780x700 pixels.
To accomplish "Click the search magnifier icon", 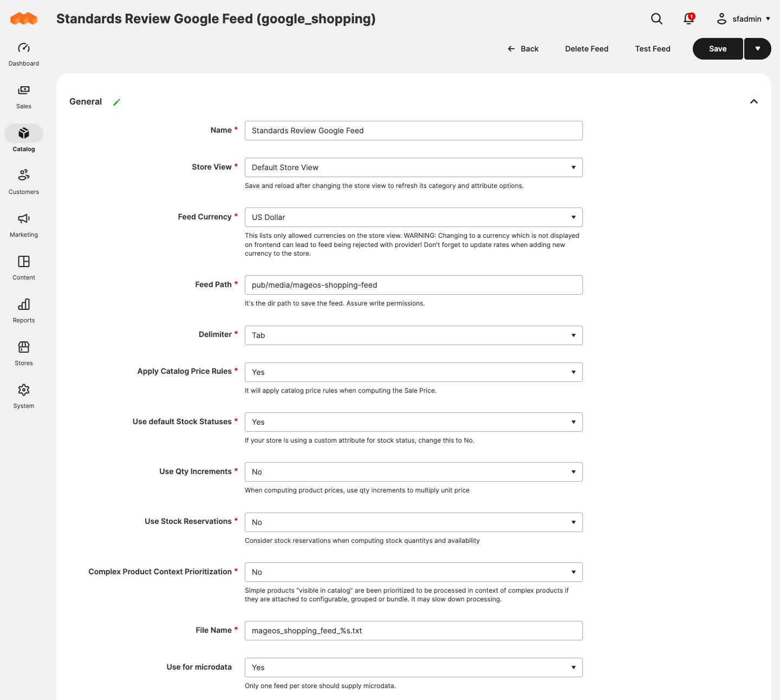I will point(656,19).
